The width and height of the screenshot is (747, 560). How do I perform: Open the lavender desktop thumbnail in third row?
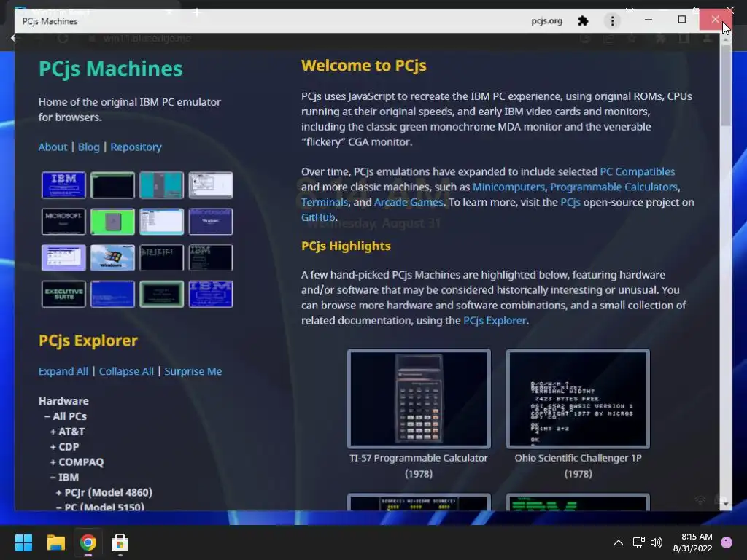pos(63,257)
